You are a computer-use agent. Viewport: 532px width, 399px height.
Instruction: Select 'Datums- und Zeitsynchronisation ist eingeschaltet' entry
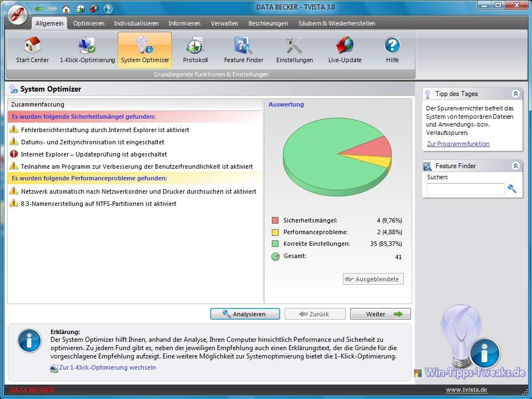click(x=135, y=142)
